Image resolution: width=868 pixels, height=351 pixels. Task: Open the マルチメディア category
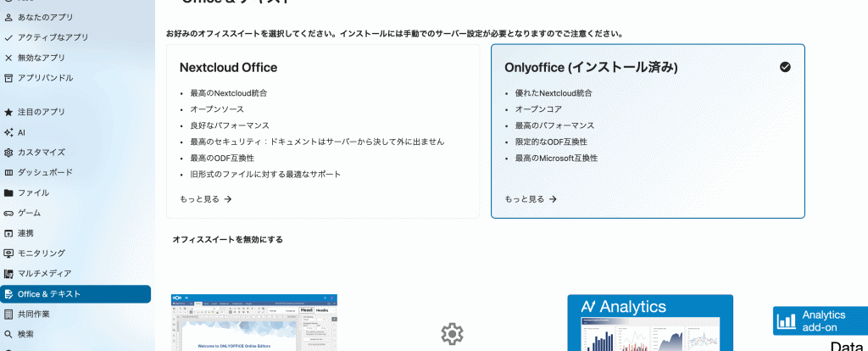tap(44, 274)
